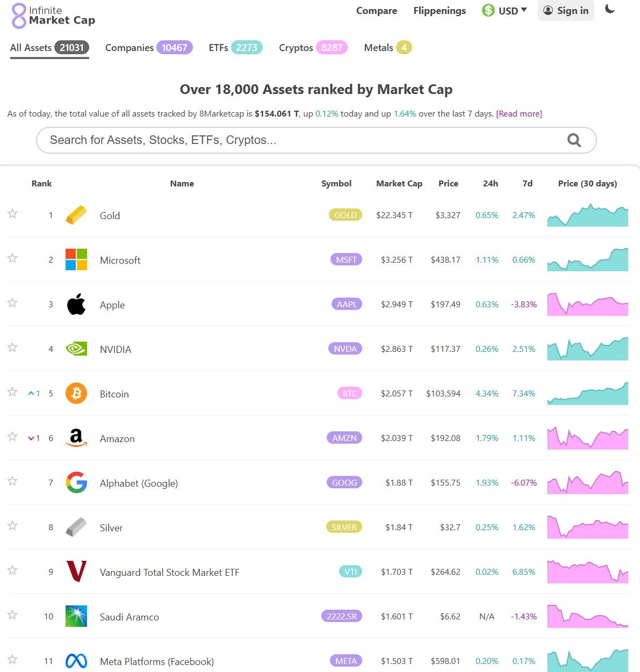Screen dimensions: 640x672
Task: Open the Read more link
Action: pos(519,114)
